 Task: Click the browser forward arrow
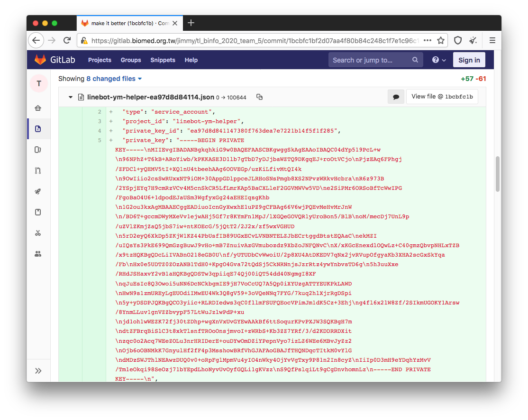52,41
